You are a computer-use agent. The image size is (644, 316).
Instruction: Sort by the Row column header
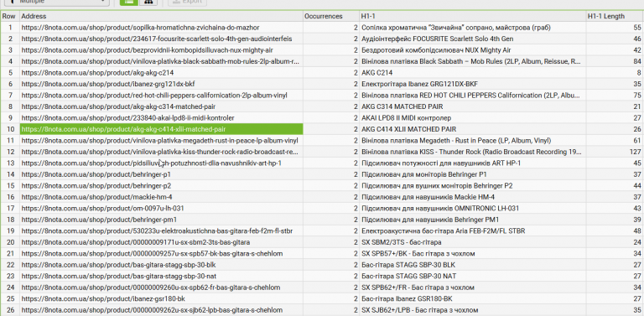9,17
